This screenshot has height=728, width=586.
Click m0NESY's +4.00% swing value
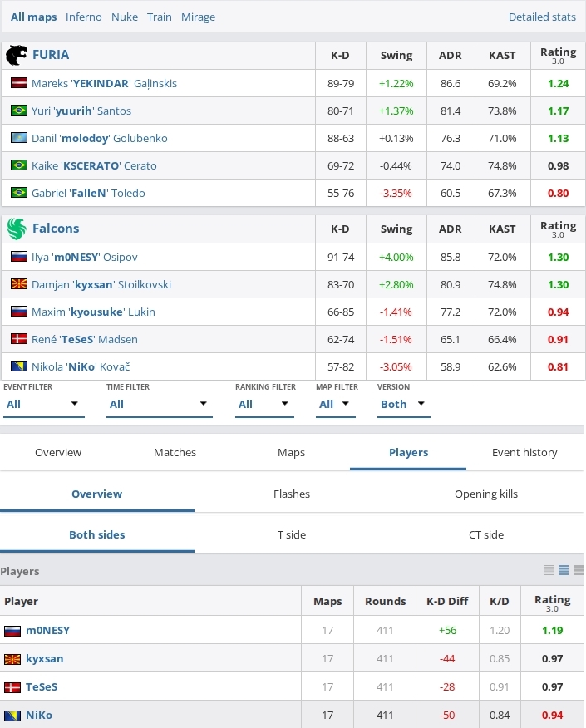coord(396,258)
